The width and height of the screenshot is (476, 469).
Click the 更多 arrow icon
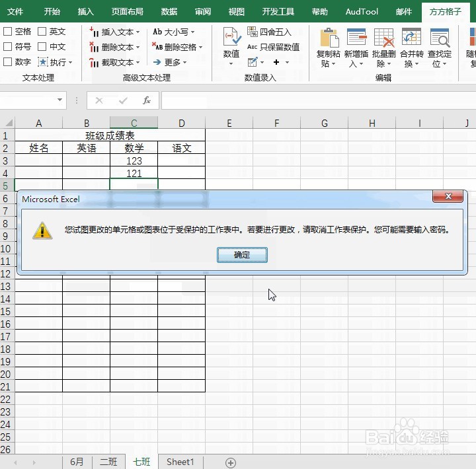[157, 62]
